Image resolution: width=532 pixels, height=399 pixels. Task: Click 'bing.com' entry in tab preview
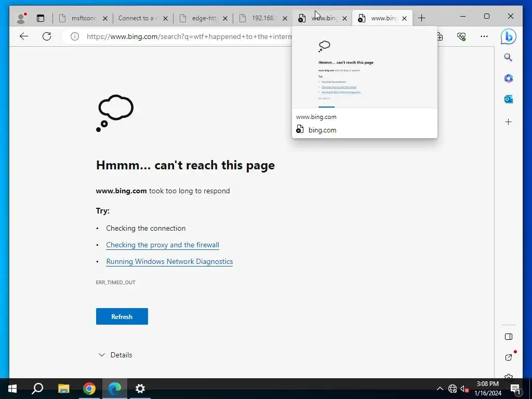point(322,130)
